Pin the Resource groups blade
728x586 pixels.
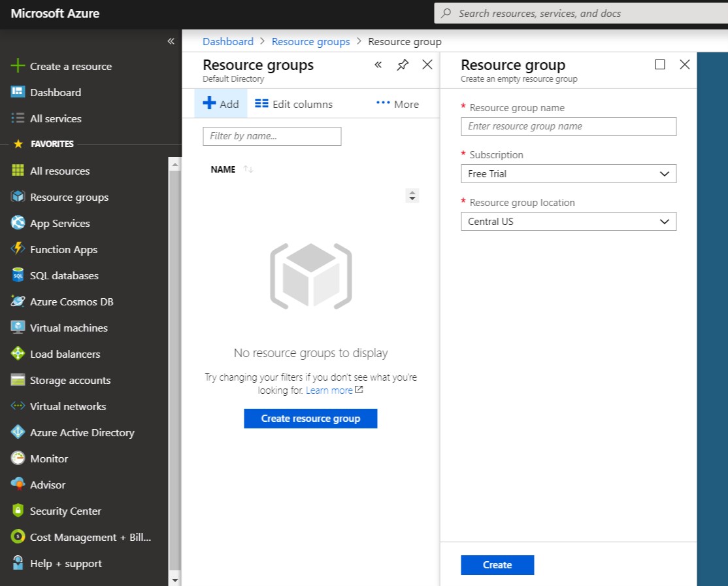tap(403, 65)
